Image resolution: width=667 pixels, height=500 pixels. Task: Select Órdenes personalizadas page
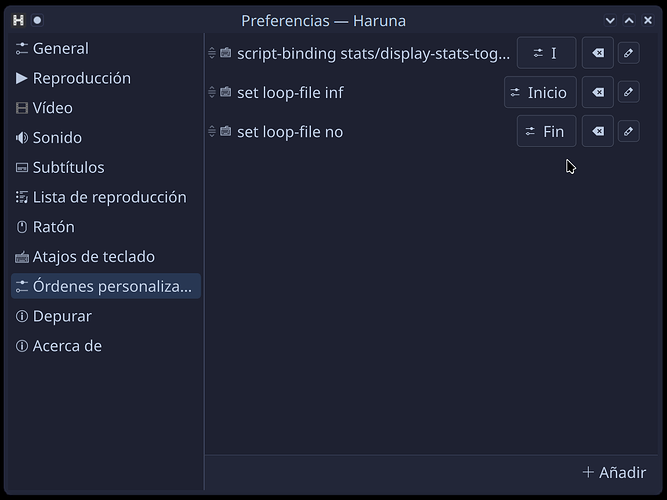[x=105, y=286]
